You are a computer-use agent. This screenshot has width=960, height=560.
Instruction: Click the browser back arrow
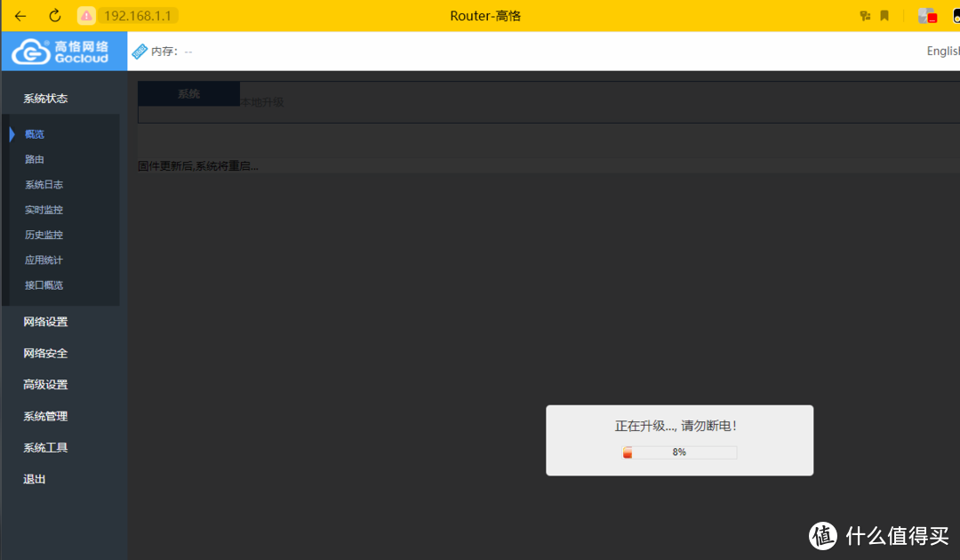[20, 16]
